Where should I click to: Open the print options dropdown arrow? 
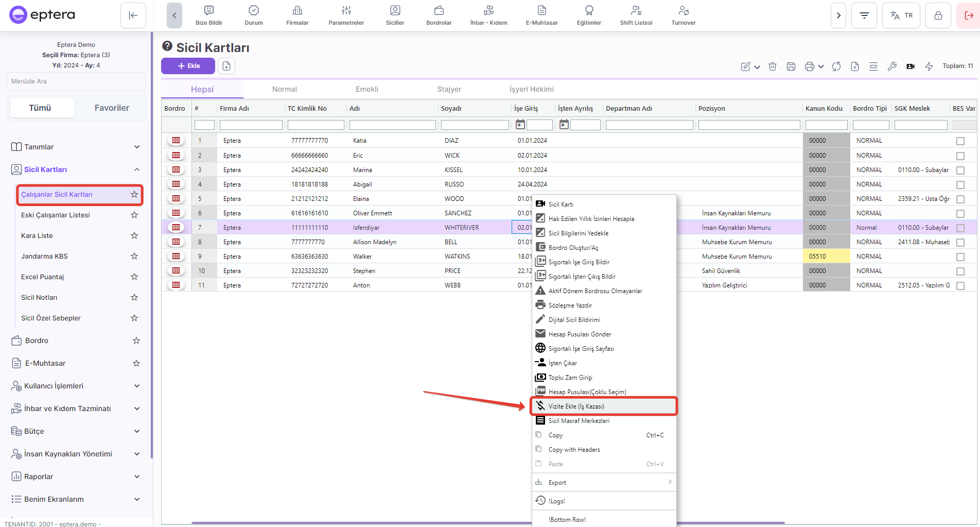pyautogui.click(x=821, y=66)
